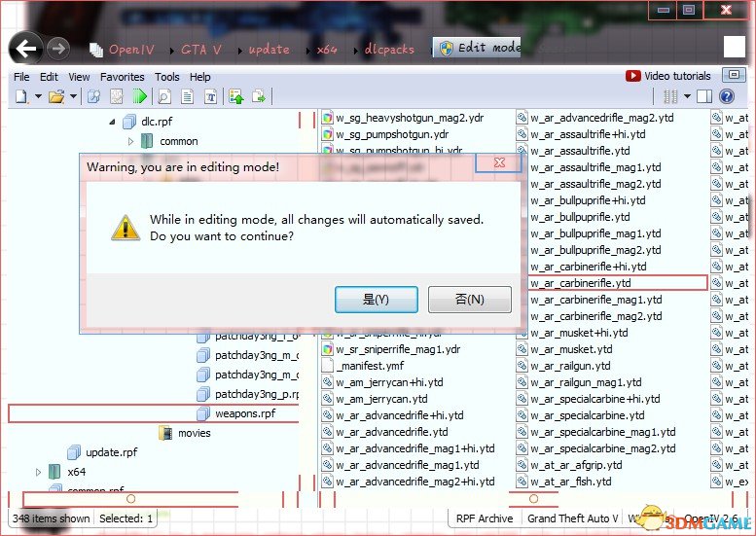Select patchday3ng_p in the tree
756x536 pixels.
click(257, 394)
